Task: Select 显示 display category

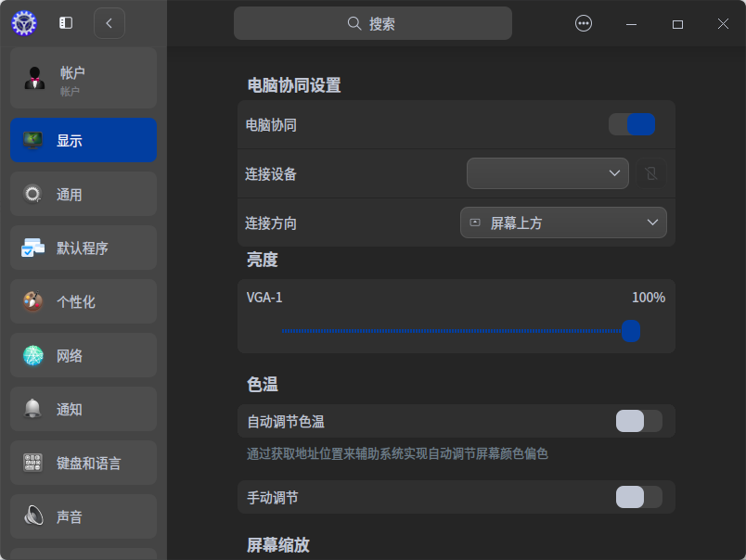Action: [84, 140]
